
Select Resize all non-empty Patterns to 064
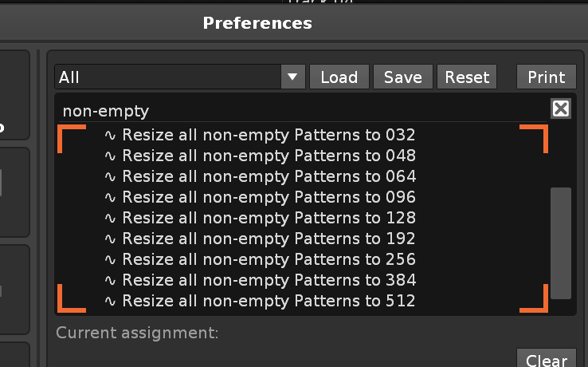269,176
